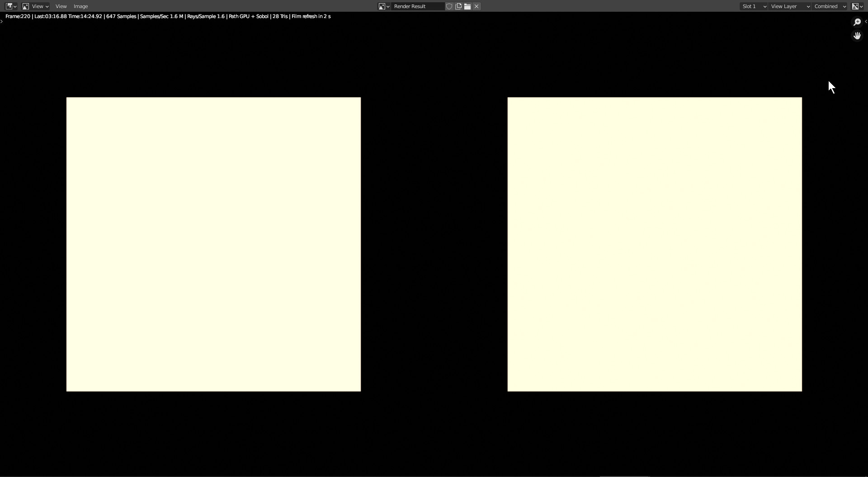The width and height of the screenshot is (868, 477).
Task: Open the View menu
Action: [x=61, y=6]
